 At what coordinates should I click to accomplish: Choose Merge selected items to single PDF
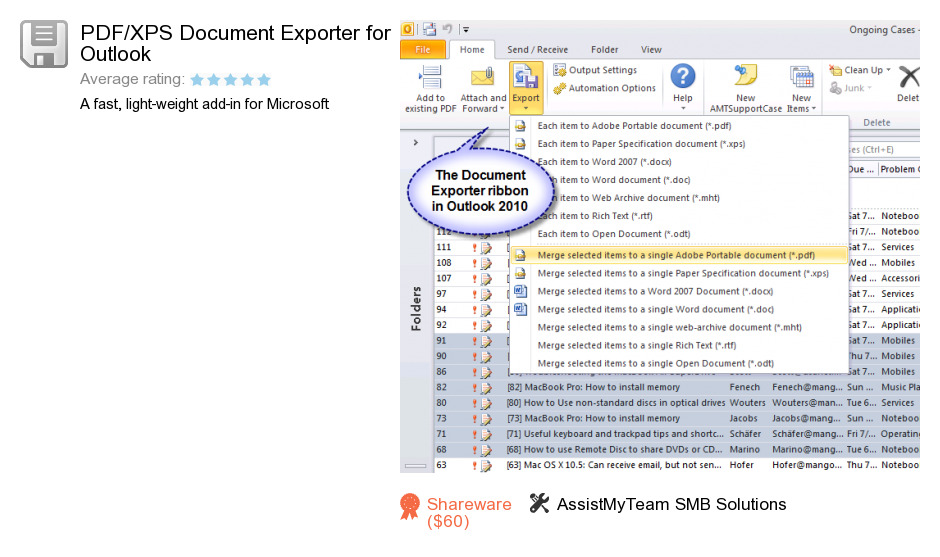click(679, 255)
